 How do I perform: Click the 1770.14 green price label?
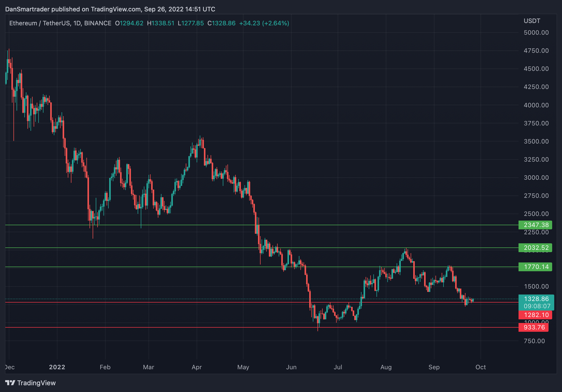click(535, 267)
